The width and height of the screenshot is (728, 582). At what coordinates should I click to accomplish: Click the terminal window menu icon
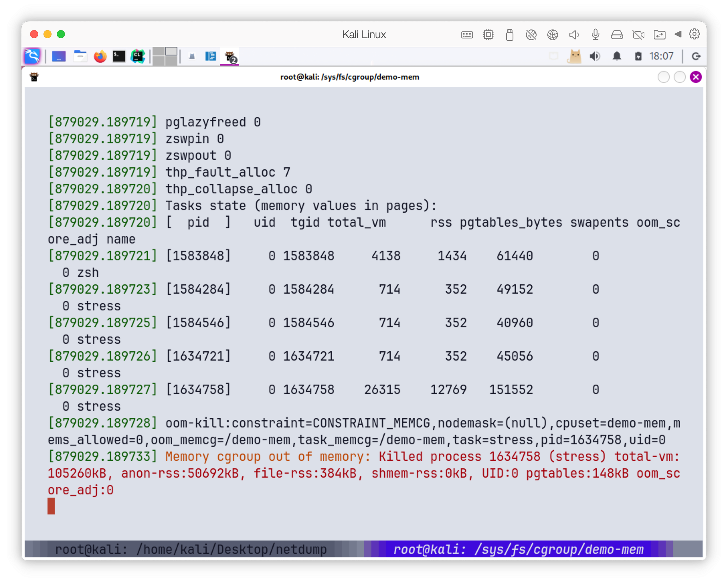pyautogui.click(x=34, y=77)
